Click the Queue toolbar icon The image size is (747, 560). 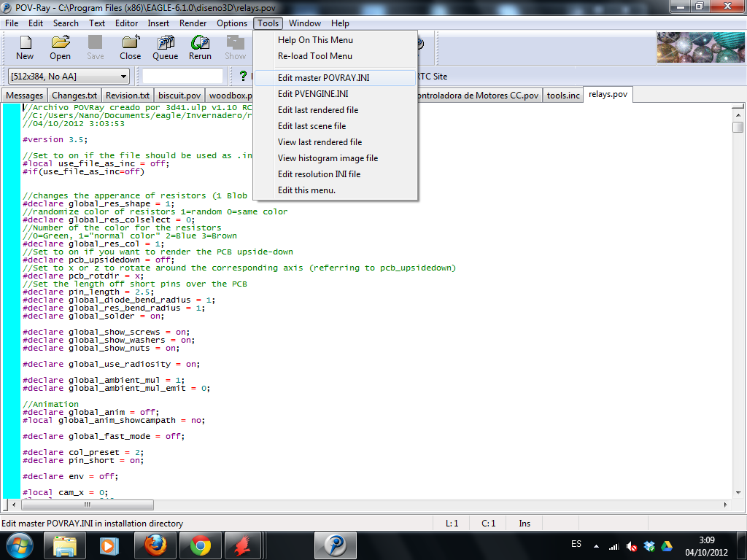pos(166,47)
